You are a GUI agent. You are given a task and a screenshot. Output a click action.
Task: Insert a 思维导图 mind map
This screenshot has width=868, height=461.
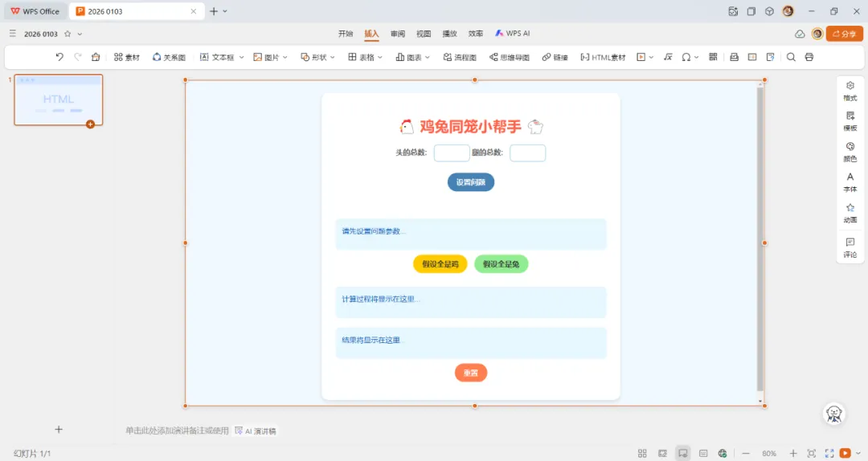[x=510, y=57]
